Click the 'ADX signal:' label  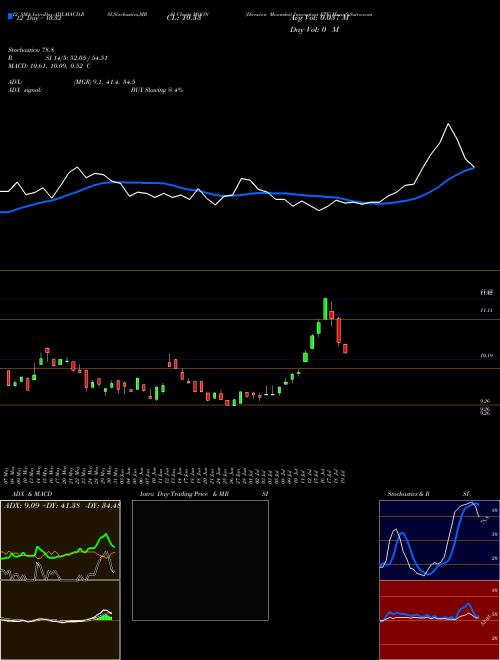click(25, 90)
